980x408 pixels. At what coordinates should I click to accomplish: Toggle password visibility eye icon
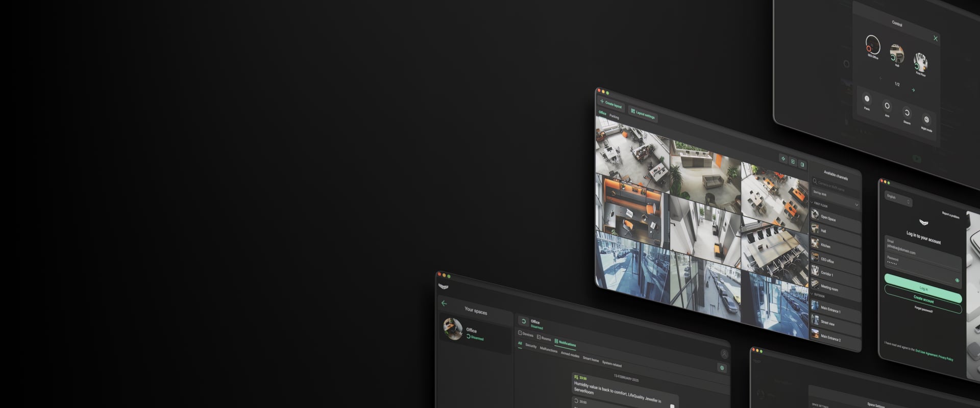tap(957, 280)
